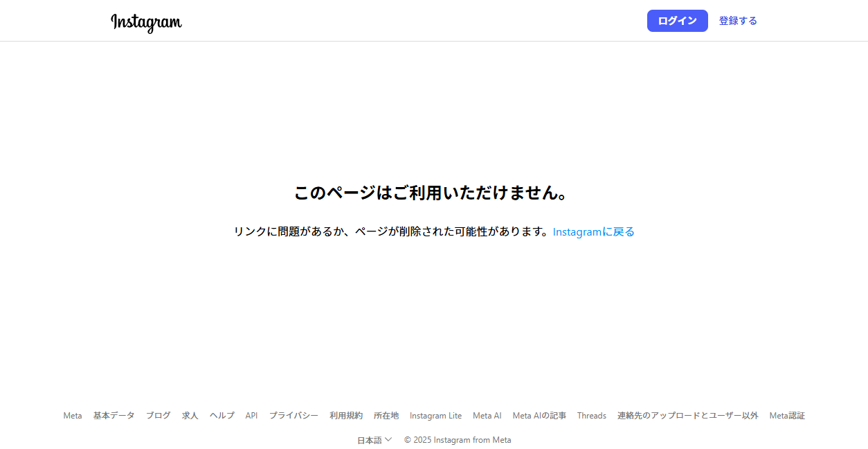
Task: Open the ヘルプ link
Action: pyautogui.click(x=221, y=415)
